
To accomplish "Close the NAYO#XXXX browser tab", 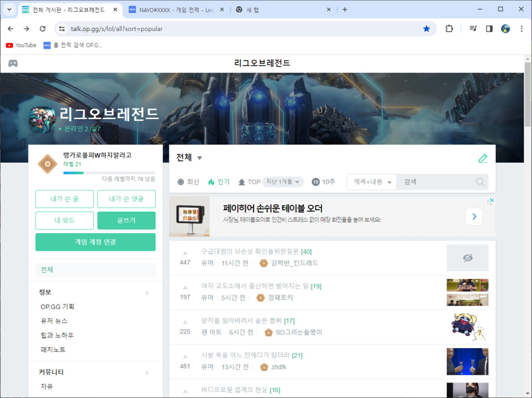I will [222, 10].
